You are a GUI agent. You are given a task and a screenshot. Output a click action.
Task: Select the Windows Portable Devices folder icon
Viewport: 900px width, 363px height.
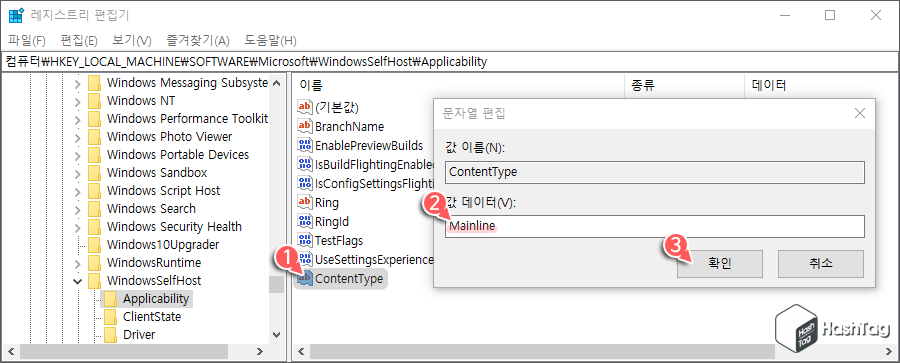pyautogui.click(x=95, y=155)
